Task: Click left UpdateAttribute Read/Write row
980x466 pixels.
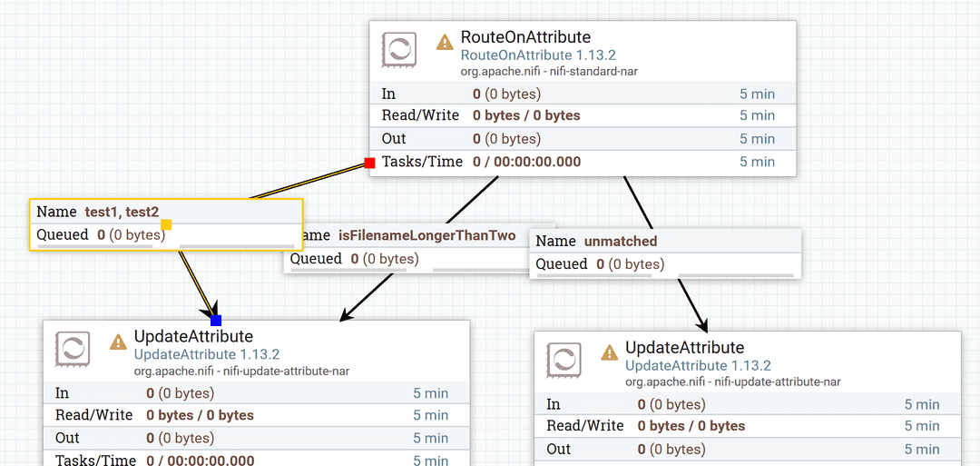Action: click(x=256, y=415)
